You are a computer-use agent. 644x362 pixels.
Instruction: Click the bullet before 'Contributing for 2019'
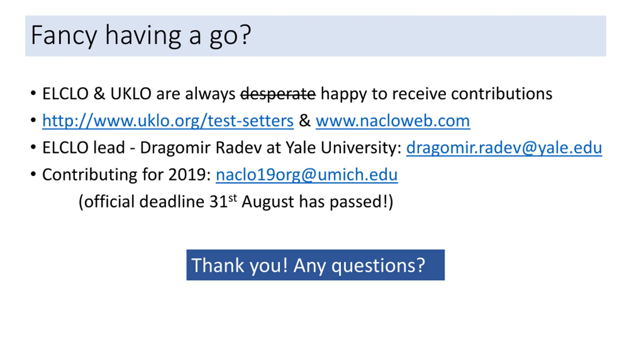pyautogui.click(x=33, y=174)
